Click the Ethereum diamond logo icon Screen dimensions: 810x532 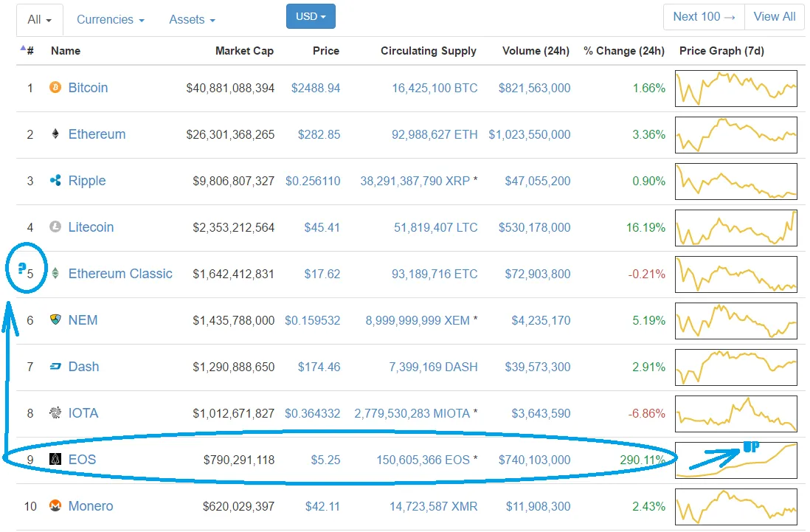click(x=55, y=134)
